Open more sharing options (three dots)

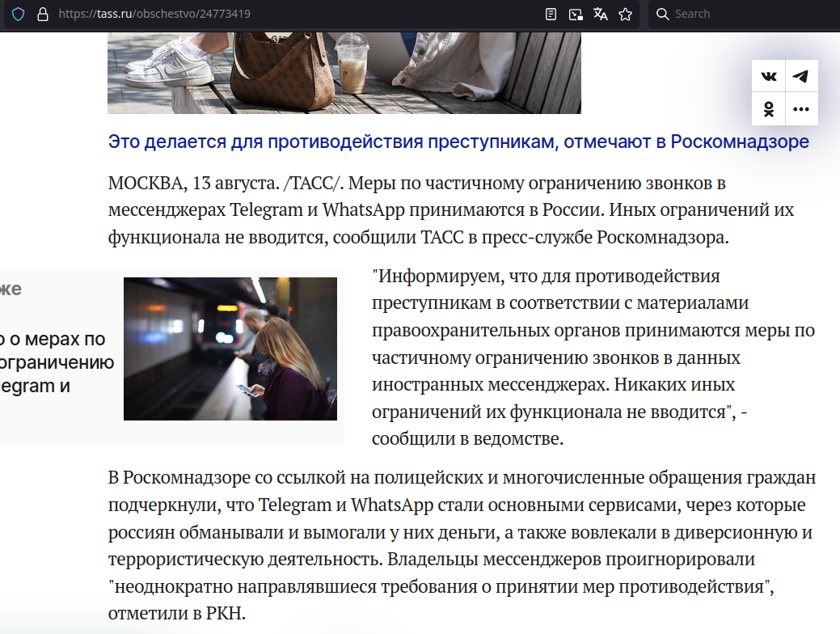tap(801, 109)
